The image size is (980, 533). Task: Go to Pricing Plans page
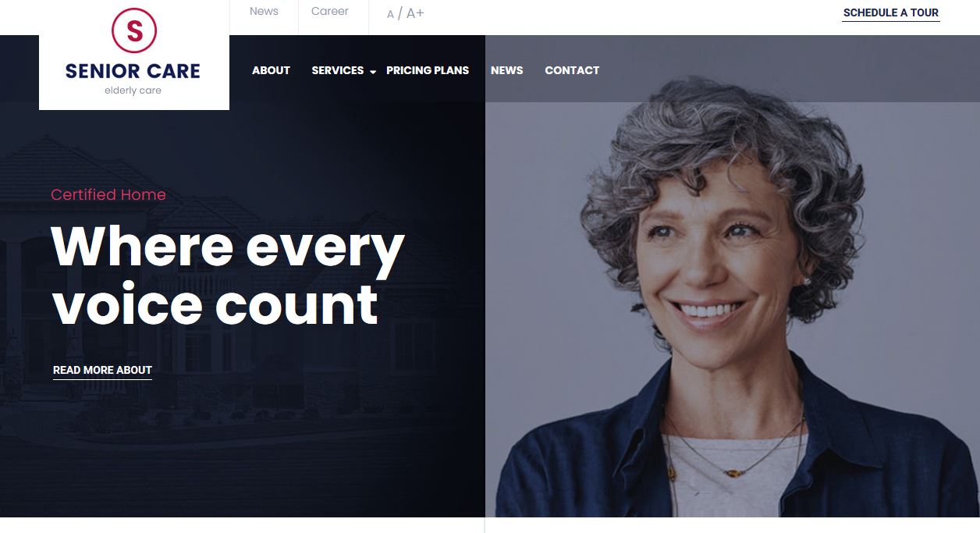pyautogui.click(x=428, y=70)
